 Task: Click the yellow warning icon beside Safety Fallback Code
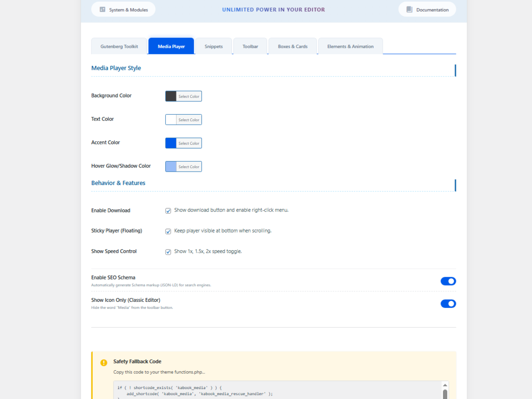(104, 363)
